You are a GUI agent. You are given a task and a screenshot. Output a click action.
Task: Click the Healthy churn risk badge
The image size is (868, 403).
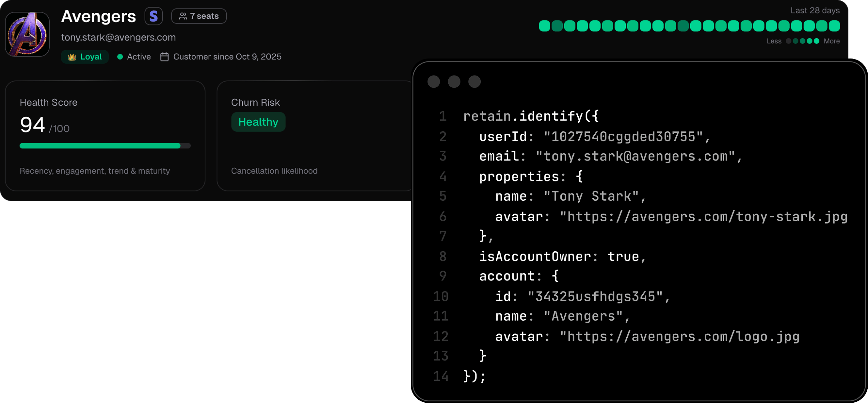coord(258,122)
